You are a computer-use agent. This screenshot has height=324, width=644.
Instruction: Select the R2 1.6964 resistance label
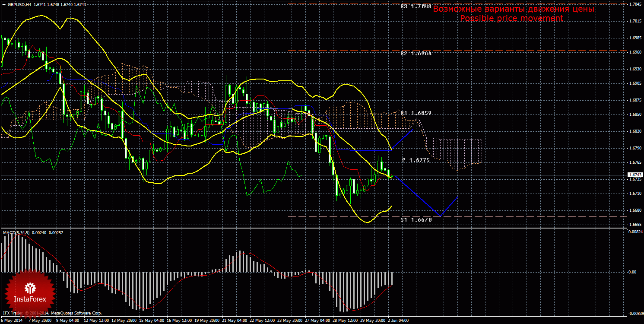(416, 54)
